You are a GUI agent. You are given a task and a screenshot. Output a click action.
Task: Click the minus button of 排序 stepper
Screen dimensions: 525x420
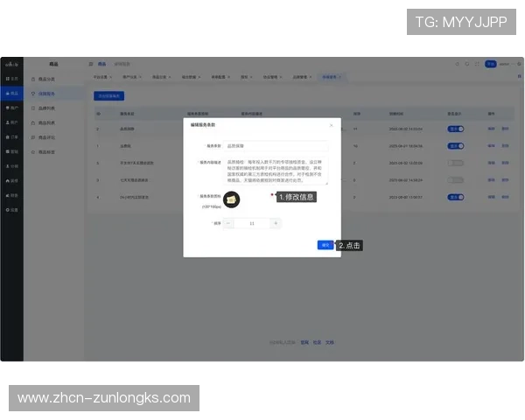[x=229, y=223]
